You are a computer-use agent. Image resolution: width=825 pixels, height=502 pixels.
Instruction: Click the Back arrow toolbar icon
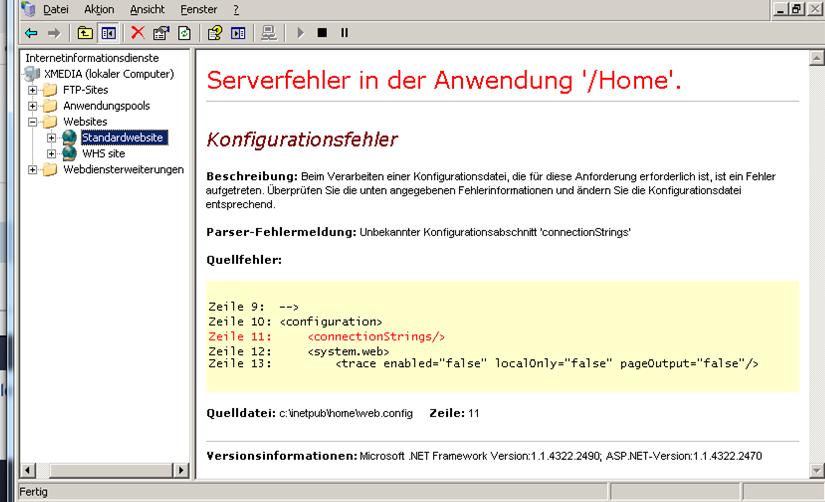click(x=31, y=33)
